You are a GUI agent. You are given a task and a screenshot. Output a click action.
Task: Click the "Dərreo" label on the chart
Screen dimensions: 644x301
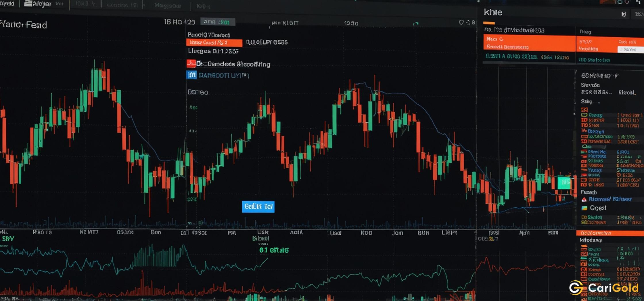(x=198, y=92)
